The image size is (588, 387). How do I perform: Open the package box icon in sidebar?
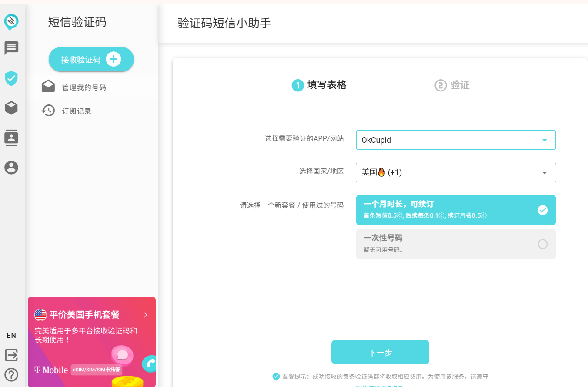click(11, 108)
